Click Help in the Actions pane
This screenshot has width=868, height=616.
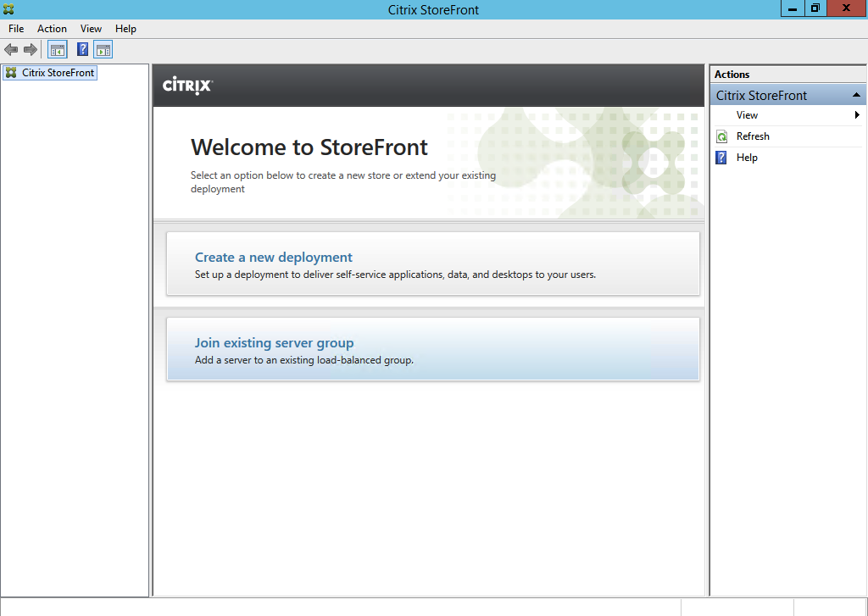coord(747,158)
